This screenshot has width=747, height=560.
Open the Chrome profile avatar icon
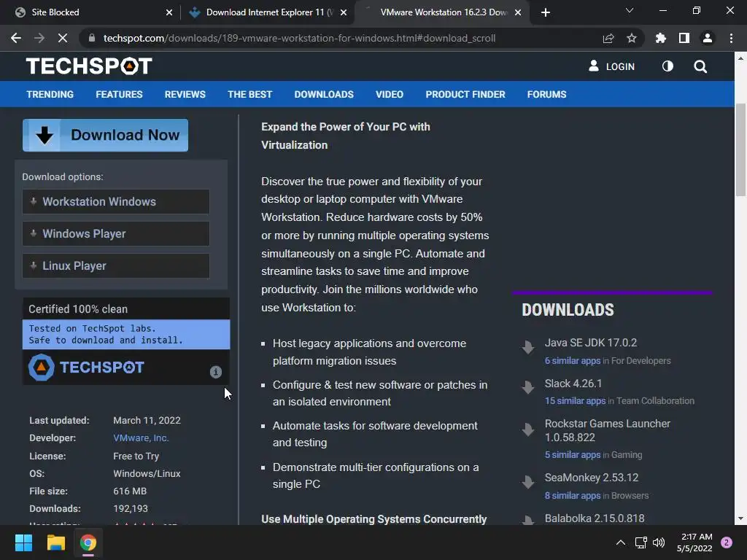(708, 38)
